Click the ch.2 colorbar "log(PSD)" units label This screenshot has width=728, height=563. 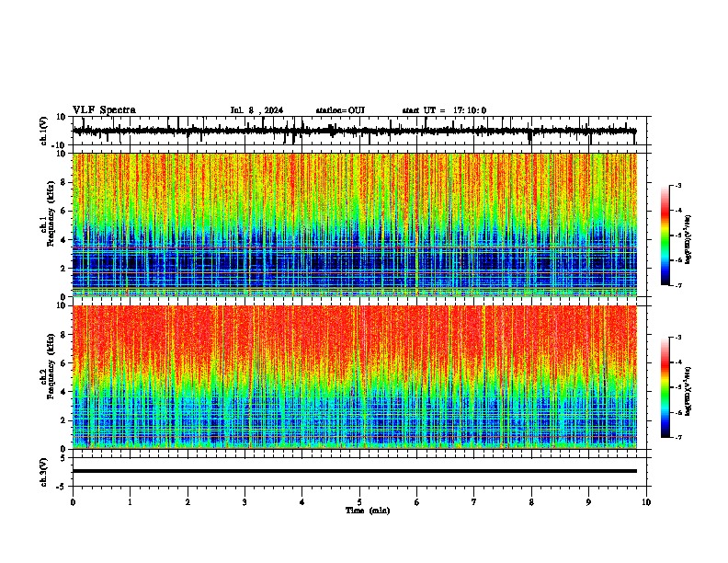click(688, 392)
